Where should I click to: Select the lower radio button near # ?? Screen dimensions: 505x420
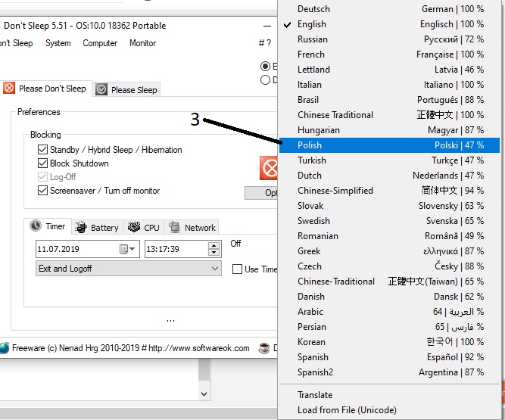(266, 79)
